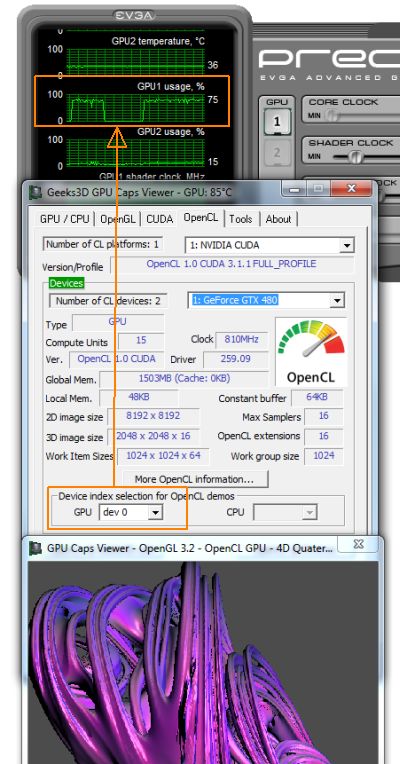
Task: Select GPU 1 button in EVGA Precision
Action: [x=277, y=121]
